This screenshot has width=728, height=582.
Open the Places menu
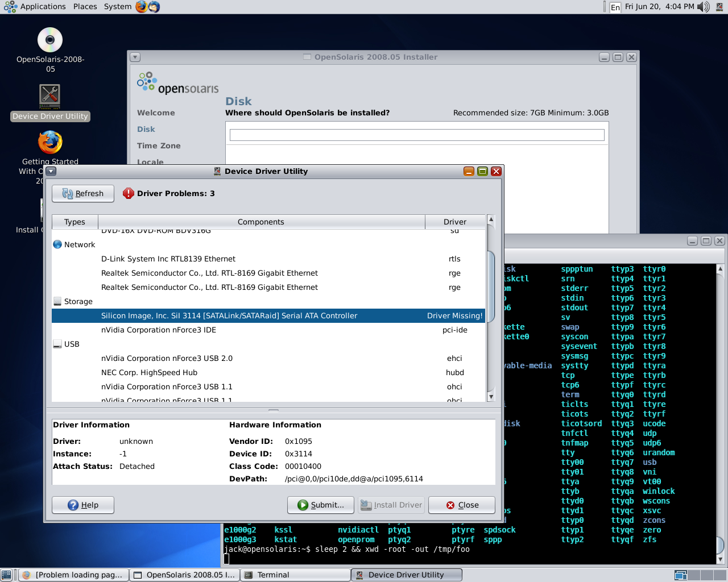pos(85,7)
